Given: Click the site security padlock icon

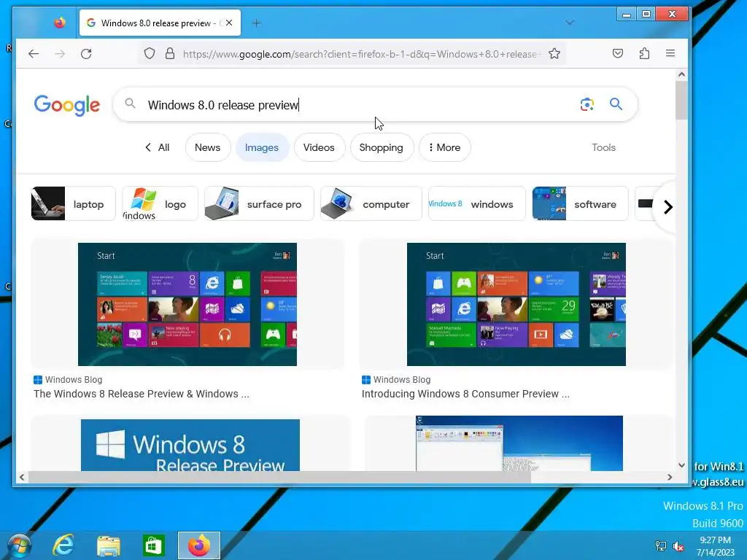Looking at the screenshot, I should 169,54.
